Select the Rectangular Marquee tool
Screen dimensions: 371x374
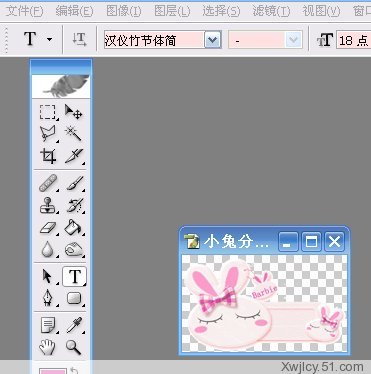[x=48, y=112]
